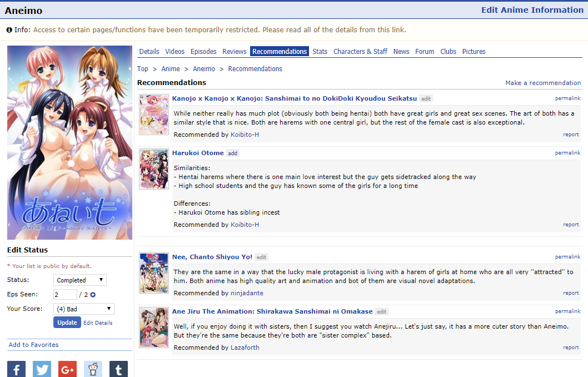Click the Recommendations breadcrumb link
Viewport: 588px width, 377px height.
[x=255, y=68]
